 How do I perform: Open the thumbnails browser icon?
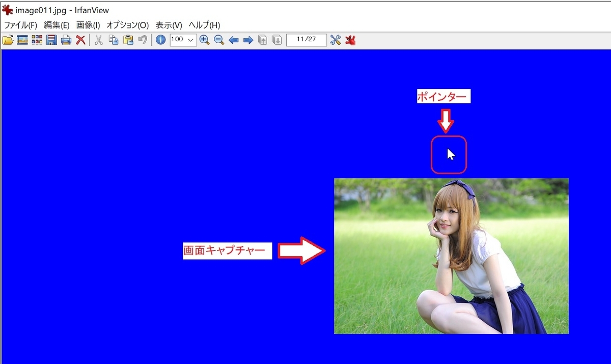pyautogui.click(x=36, y=40)
